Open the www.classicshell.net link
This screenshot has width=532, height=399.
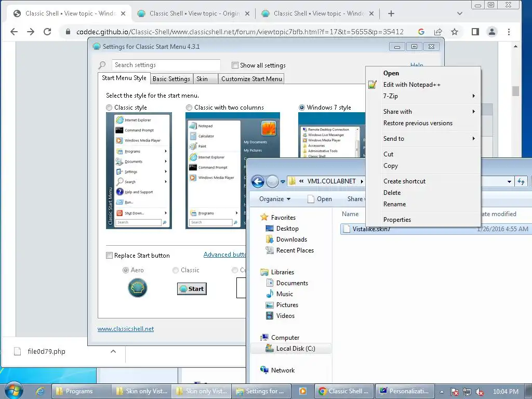click(x=126, y=329)
